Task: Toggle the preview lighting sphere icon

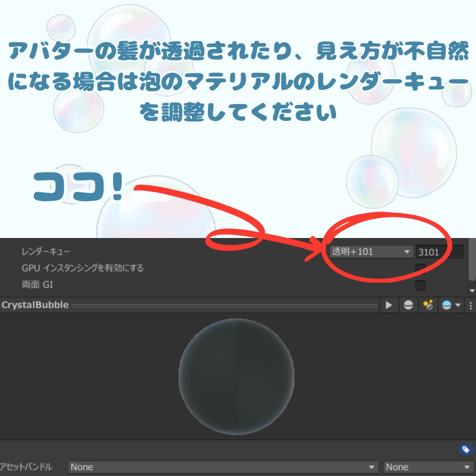Action: [409, 305]
